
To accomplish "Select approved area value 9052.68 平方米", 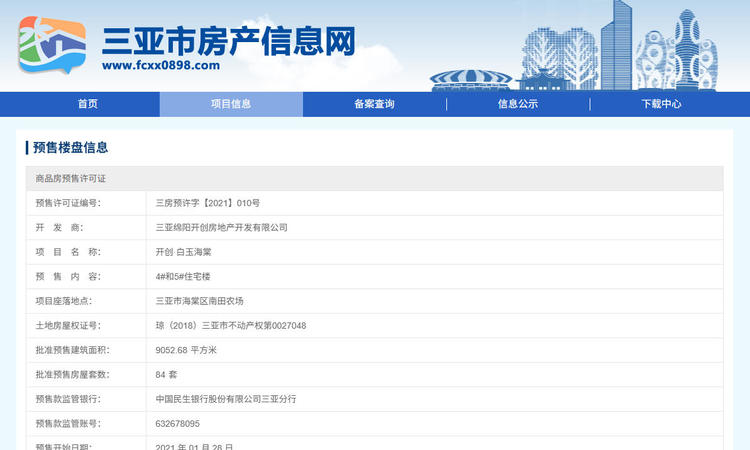I will coord(186,350).
